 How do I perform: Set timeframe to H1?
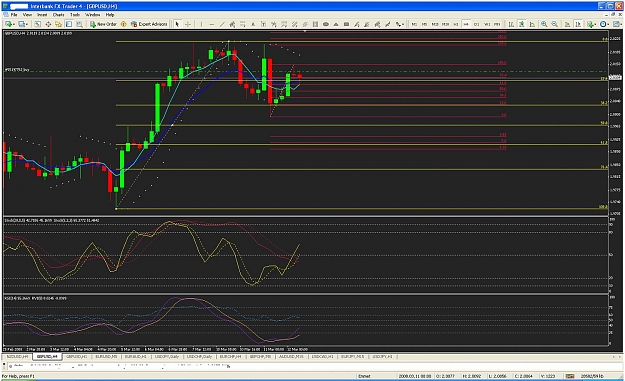(x=456, y=24)
